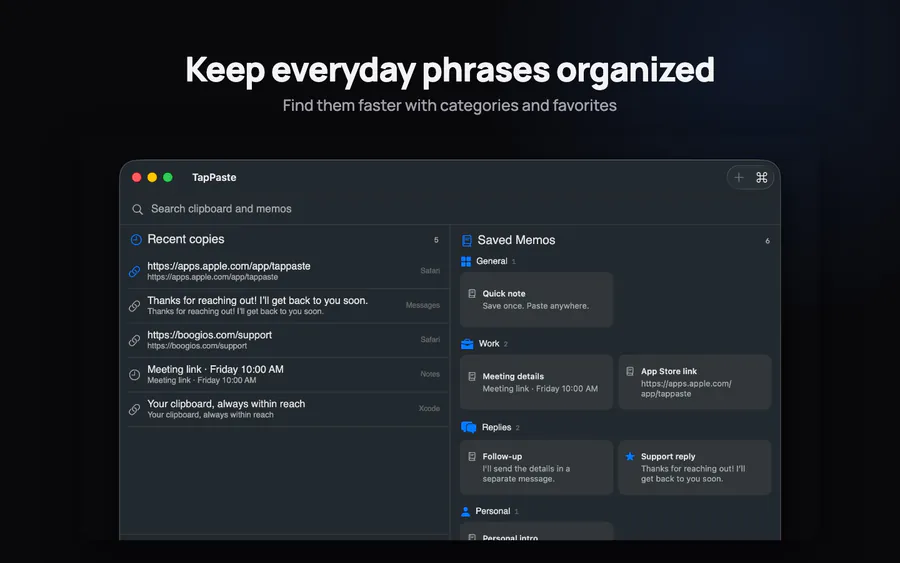This screenshot has width=900, height=563.
Task: Open the Follow-up memo card
Action: pos(536,467)
